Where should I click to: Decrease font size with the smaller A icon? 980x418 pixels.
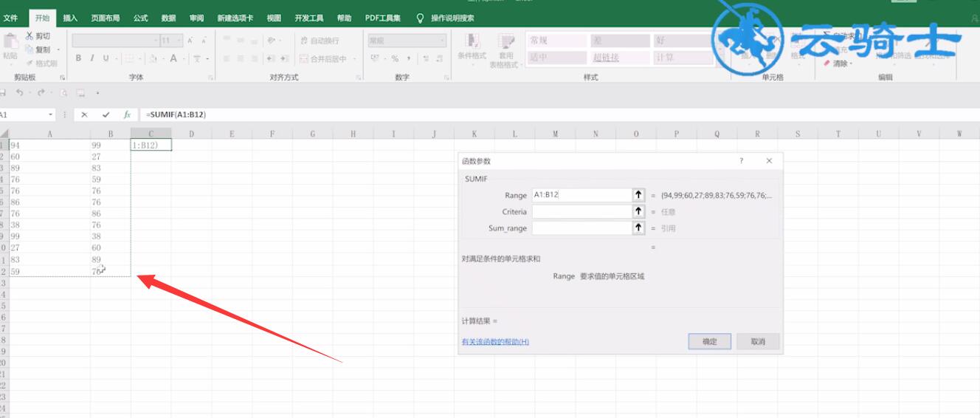point(203,41)
